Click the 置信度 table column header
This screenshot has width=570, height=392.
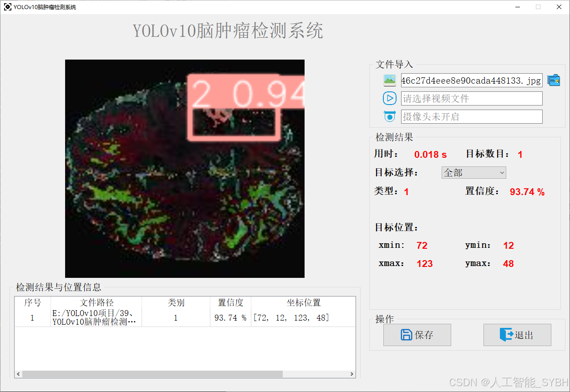pyautogui.click(x=230, y=303)
